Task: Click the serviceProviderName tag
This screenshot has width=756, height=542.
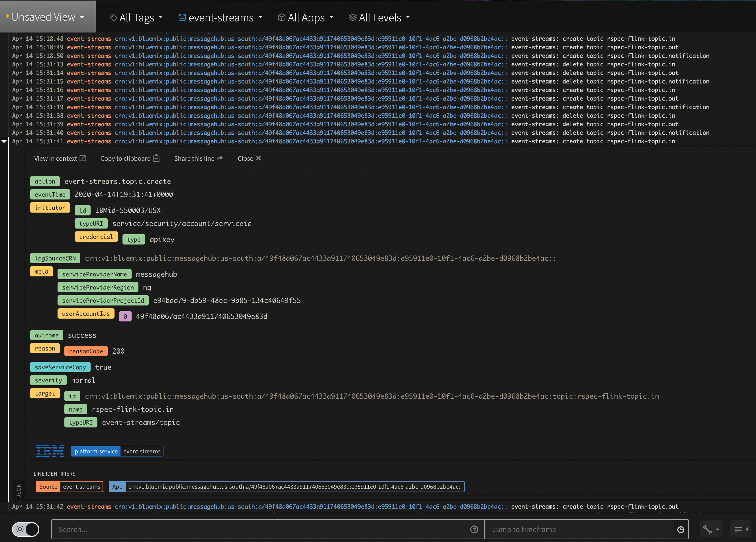Action: (94, 274)
